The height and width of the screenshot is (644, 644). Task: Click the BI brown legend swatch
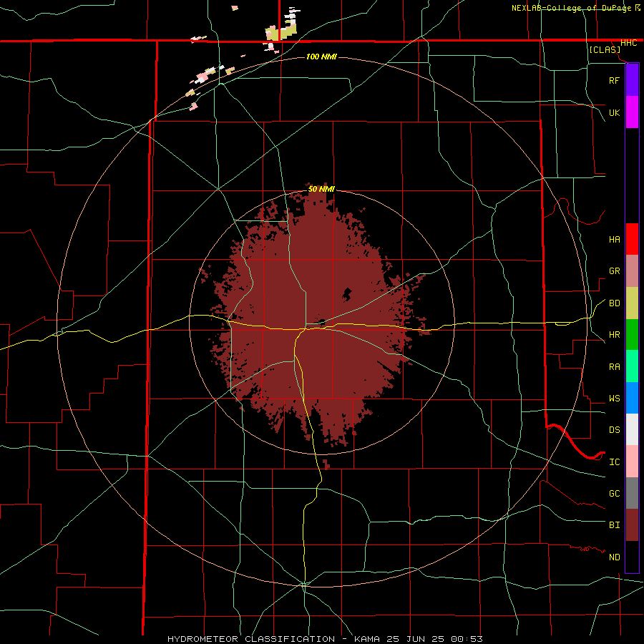pos(632,525)
